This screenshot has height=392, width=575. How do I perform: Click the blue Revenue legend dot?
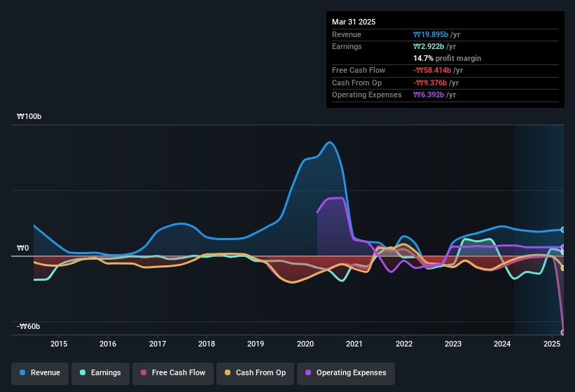[x=23, y=372]
